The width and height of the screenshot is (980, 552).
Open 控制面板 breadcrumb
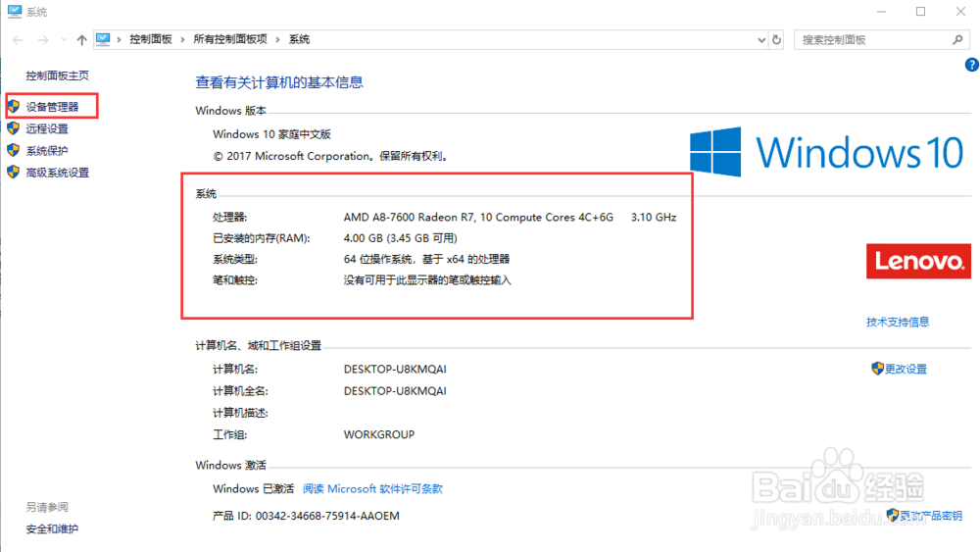151,39
